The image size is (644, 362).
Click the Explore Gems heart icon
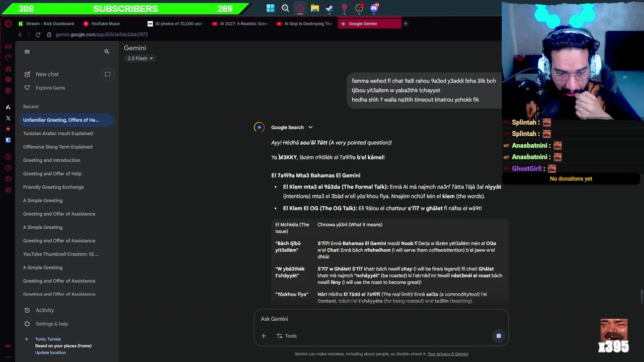pos(27,87)
